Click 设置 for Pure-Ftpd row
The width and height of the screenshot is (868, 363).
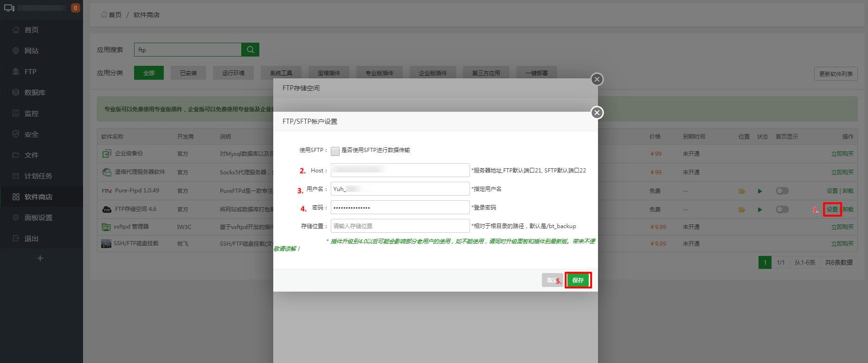[832, 191]
